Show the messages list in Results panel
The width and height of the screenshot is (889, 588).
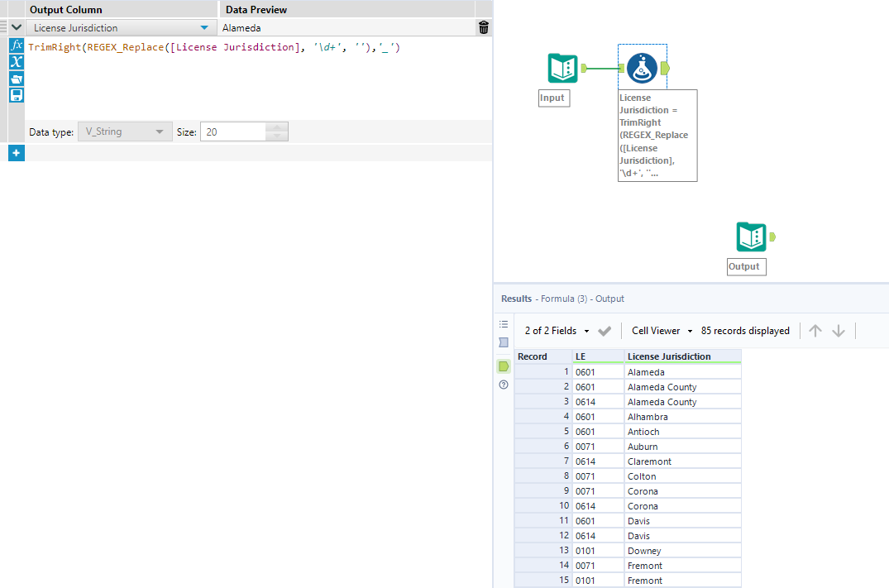[x=504, y=324]
